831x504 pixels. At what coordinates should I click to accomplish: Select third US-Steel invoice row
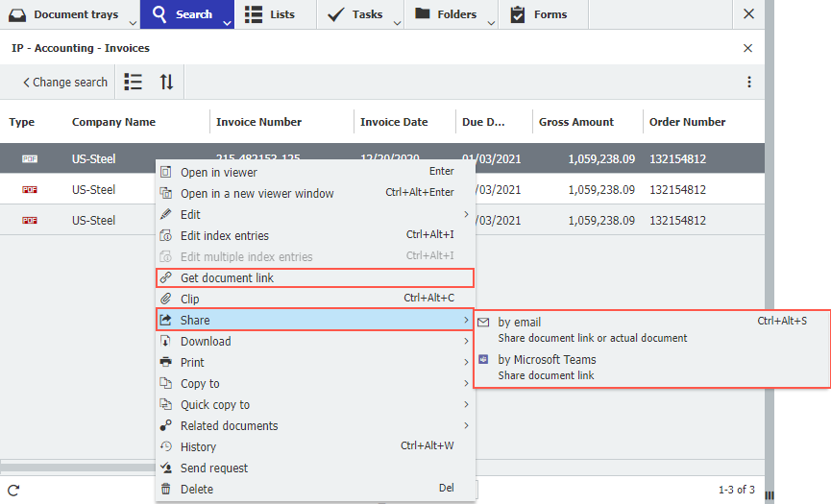pyautogui.click(x=93, y=220)
